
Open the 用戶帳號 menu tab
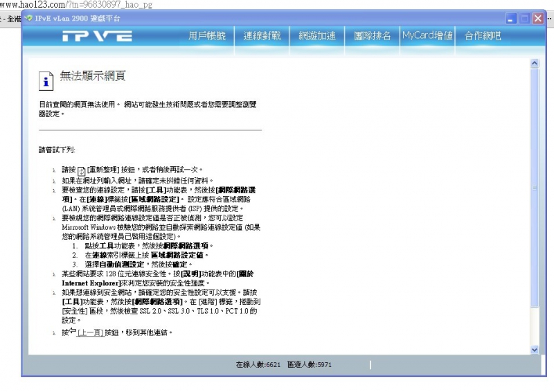pos(206,36)
